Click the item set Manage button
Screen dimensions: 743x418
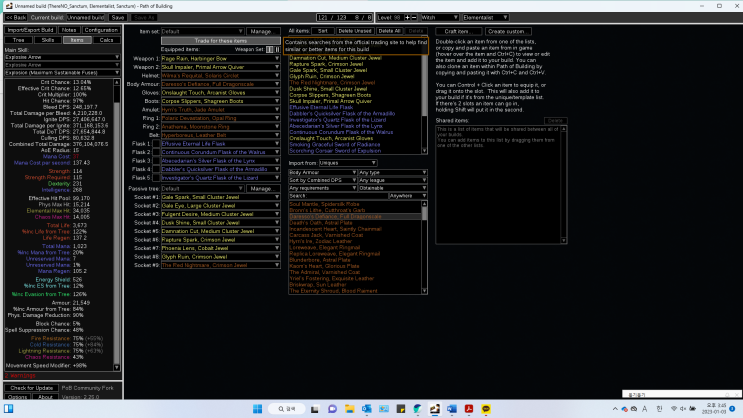click(262, 31)
